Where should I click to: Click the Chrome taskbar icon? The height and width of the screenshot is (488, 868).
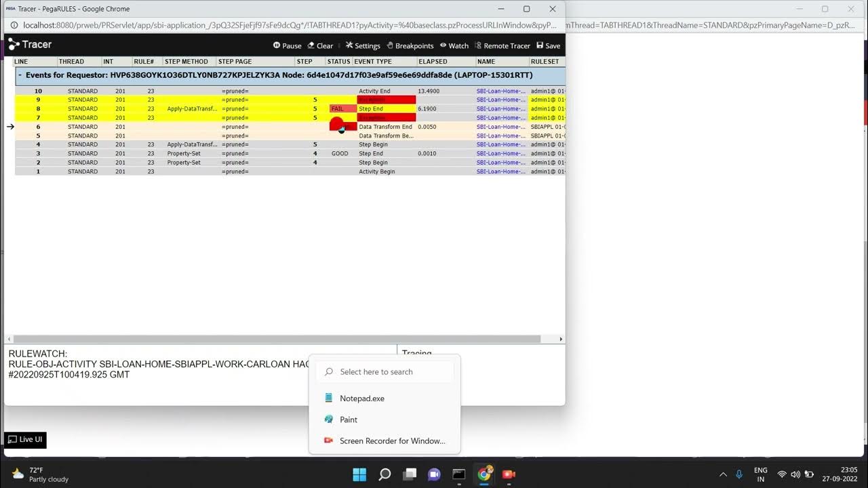pos(484,474)
